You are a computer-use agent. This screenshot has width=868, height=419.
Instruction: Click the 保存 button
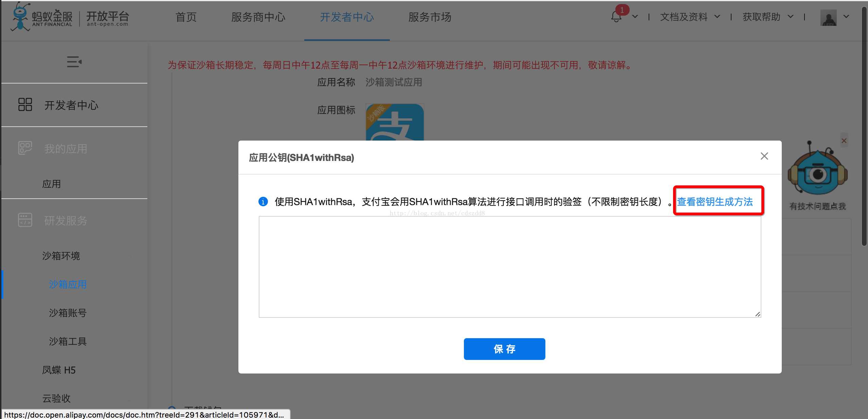coord(504,349)
